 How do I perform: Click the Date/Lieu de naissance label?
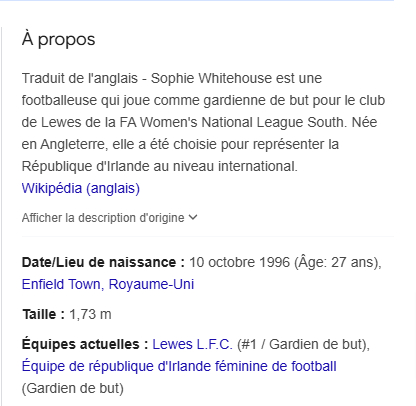click(103, 262)
